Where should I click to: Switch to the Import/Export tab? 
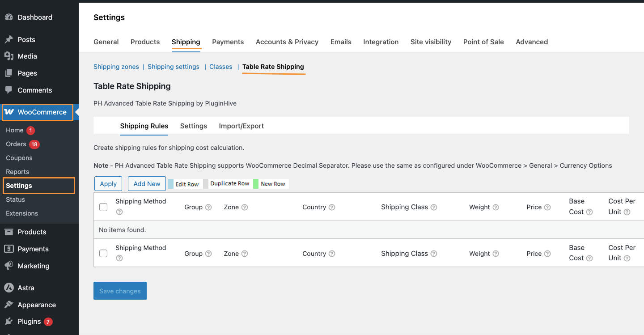pos(241,126)
